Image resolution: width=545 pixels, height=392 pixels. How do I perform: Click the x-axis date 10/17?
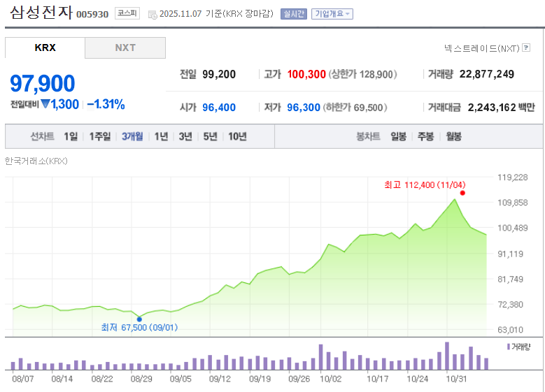tap(378, 379)
